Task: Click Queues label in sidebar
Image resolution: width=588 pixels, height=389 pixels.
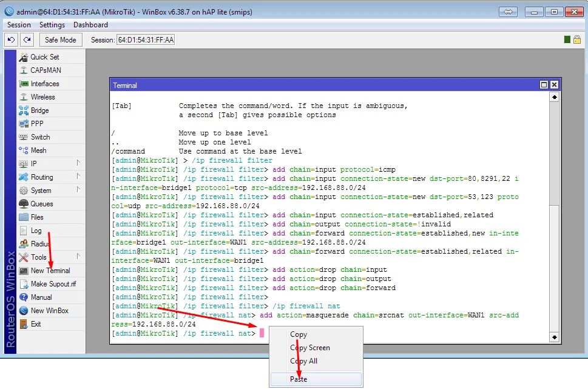Action: click(x=42, y=204)
